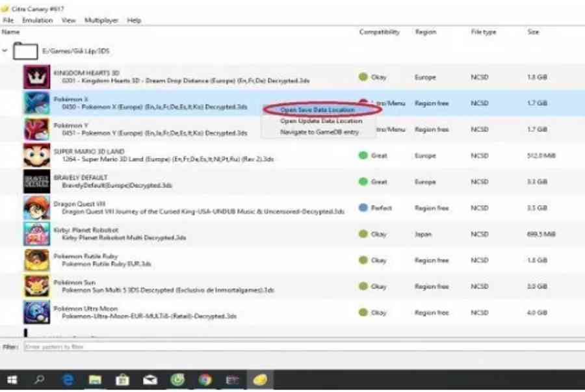
Task: Sort games by File type column
Action: [484, 32]
